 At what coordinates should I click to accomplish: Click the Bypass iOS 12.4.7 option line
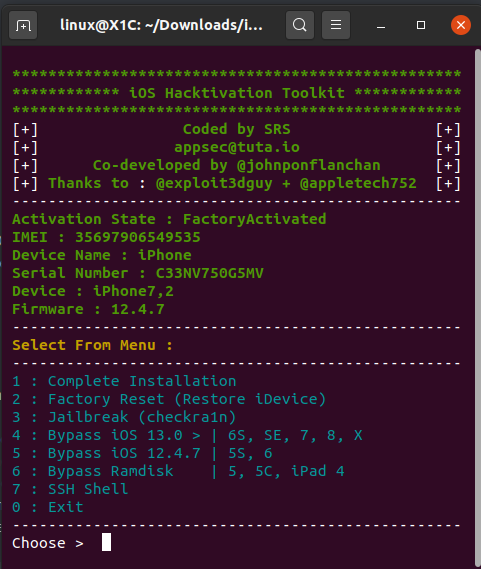142,453
